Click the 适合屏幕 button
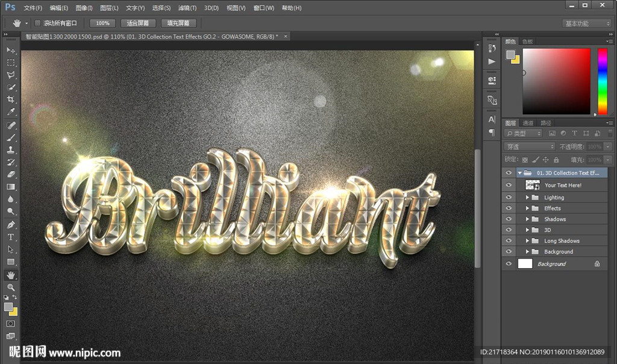 (138, 23)
